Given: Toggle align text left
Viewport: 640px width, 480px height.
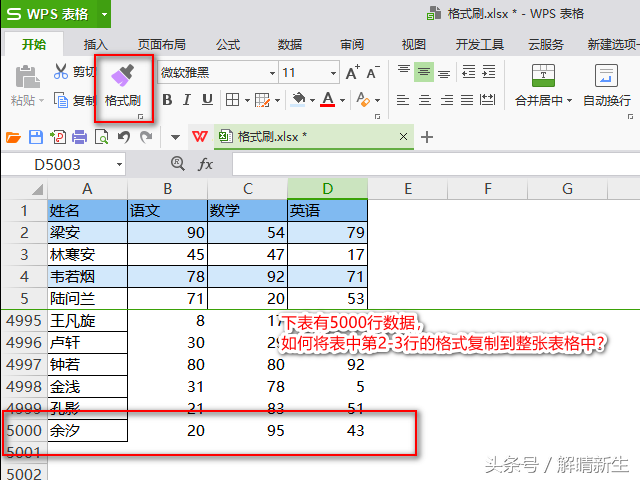Looking at the screenshot, I should 403,100.
